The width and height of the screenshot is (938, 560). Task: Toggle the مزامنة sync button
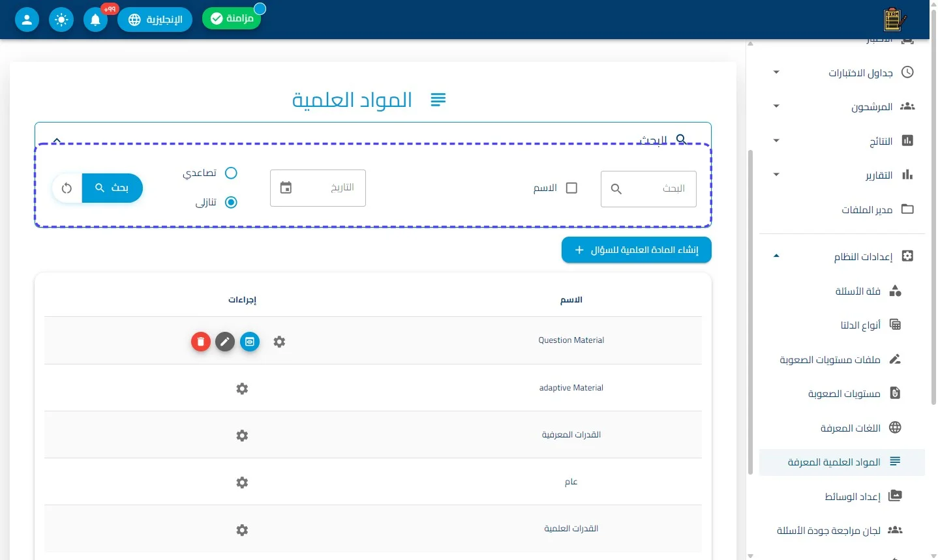point(232,19)
